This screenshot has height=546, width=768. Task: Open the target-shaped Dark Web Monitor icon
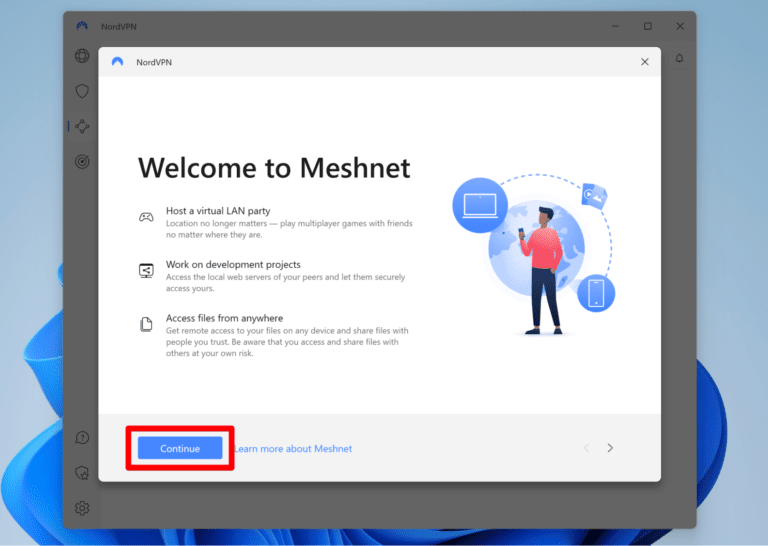(82, 161)
